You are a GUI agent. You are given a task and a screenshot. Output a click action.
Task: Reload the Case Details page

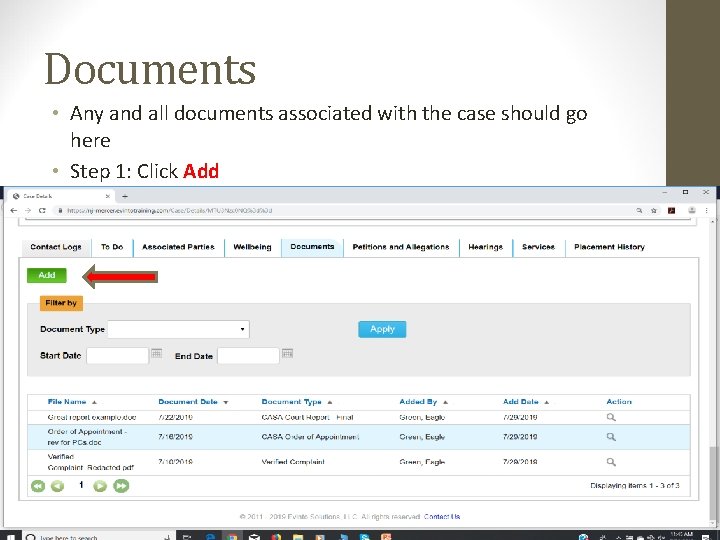42,210
